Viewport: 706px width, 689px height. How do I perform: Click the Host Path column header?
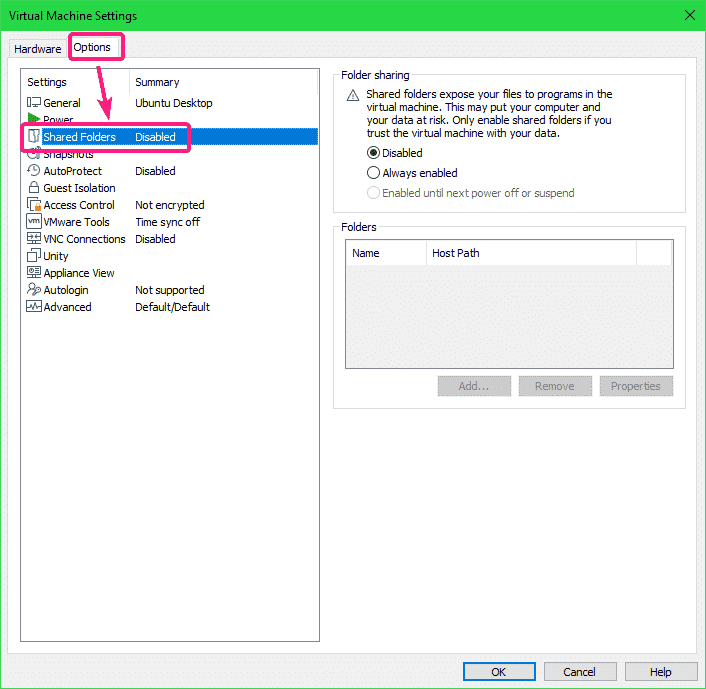tap(532, 253)
